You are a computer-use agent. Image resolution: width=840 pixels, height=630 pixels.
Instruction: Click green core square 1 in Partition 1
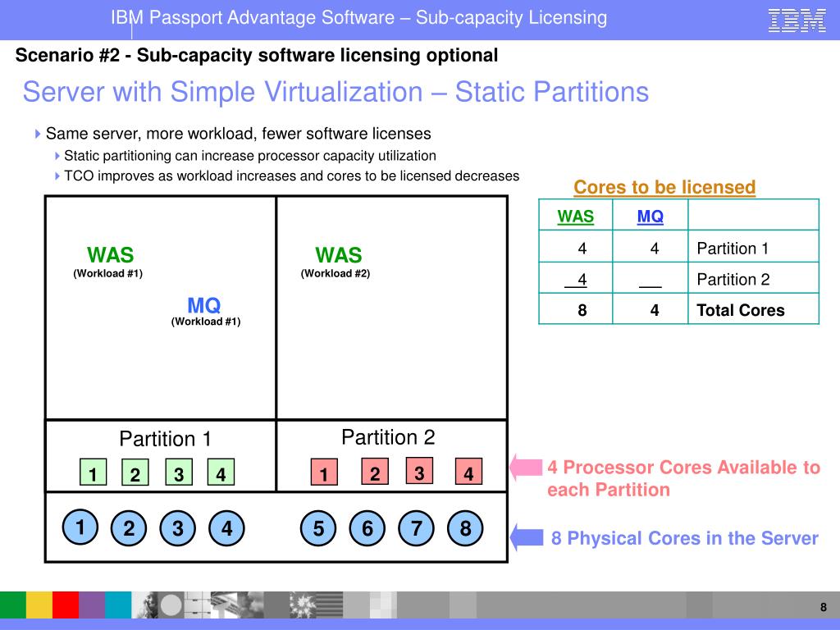pyautogui.click(x=94, y=472)
